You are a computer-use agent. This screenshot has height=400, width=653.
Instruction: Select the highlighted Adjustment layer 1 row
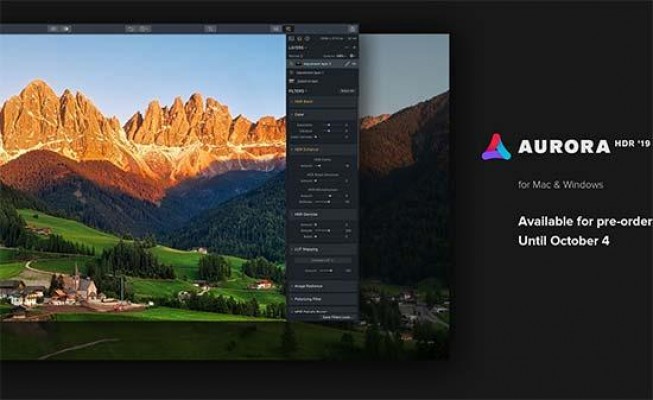tap(322, 64)
